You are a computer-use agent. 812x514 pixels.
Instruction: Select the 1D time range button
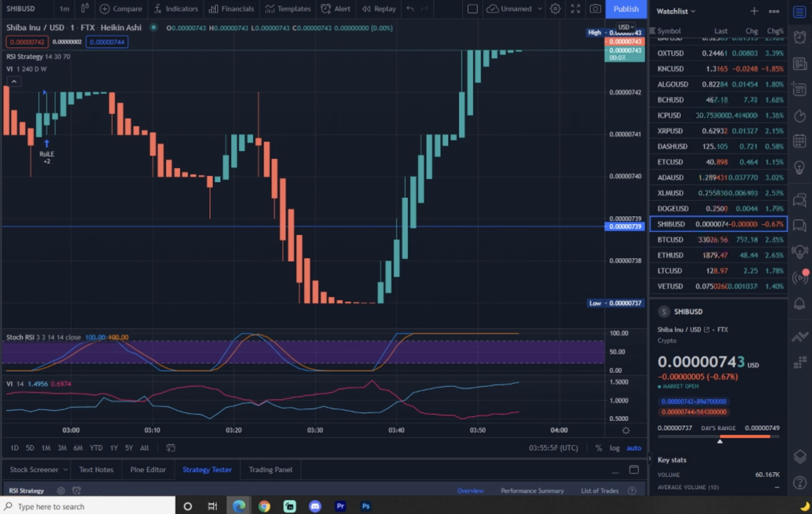(x=14, y=448)
